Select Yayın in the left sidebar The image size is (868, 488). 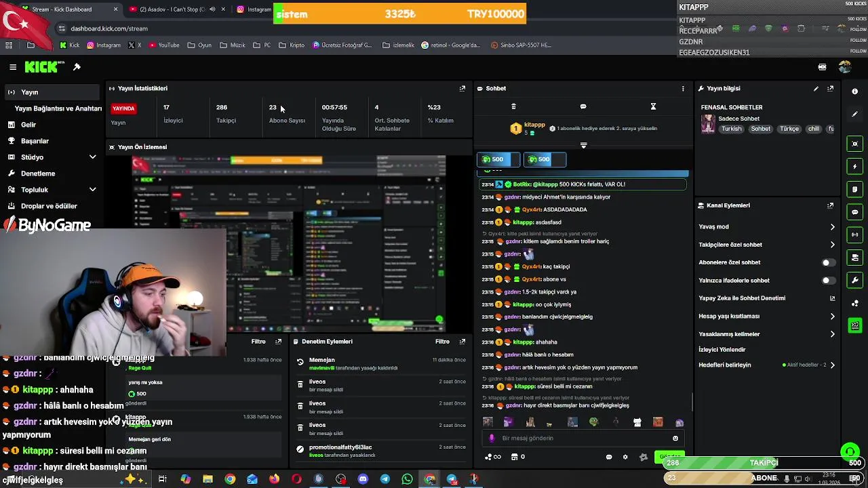pyautogui.click(x=54, y=92)
